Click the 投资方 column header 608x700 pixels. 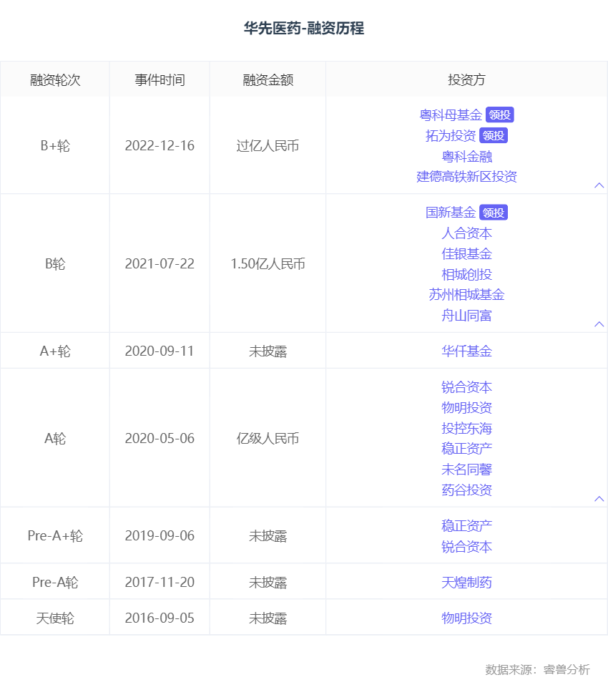tap(466, 80)
